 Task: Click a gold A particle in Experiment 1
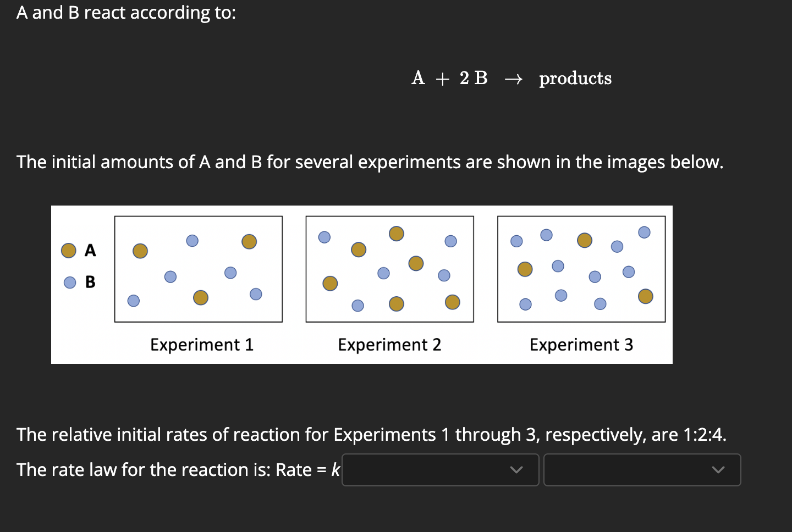click(x=140, y=251)
